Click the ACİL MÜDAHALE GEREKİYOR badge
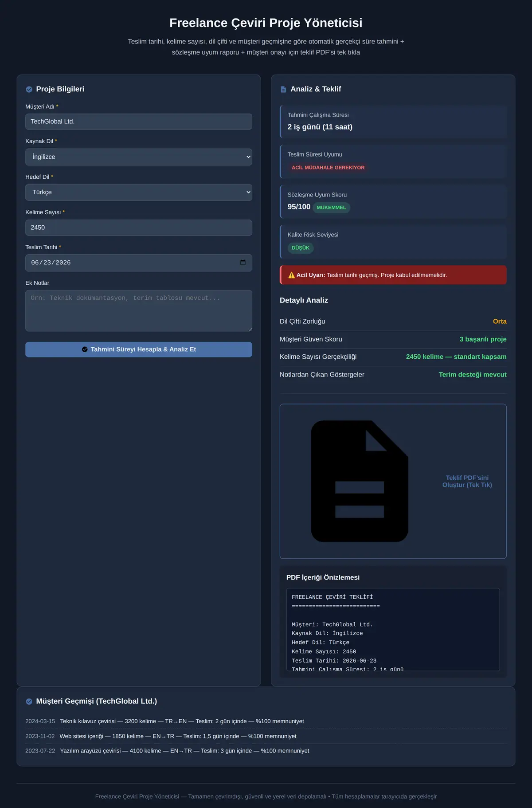This screenshot has height=808, width=532. coord(328,168)
